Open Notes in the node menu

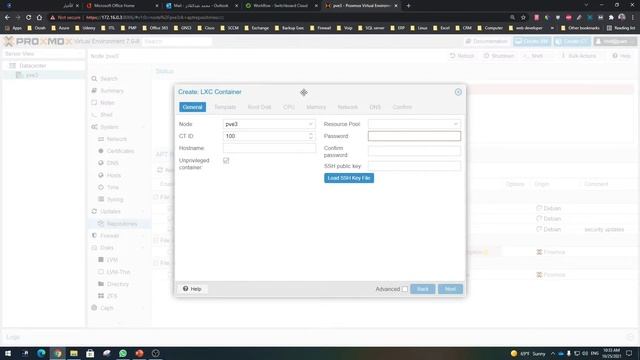pos(107,103)
